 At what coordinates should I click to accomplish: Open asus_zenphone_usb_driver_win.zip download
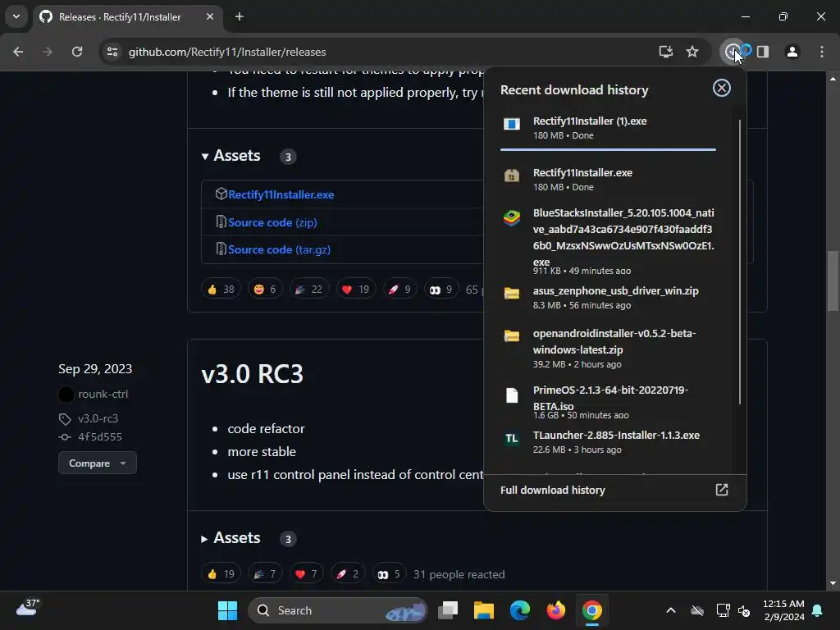(608, 297)
